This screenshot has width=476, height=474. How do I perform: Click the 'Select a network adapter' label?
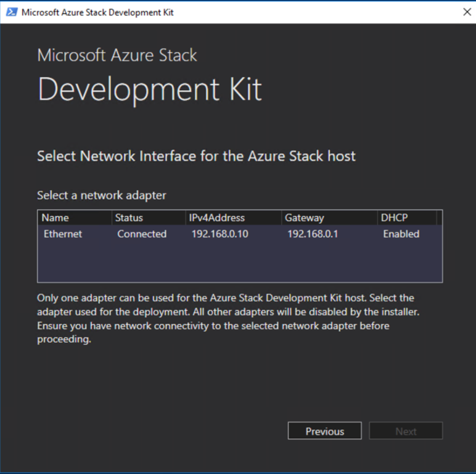pos(102,195)
